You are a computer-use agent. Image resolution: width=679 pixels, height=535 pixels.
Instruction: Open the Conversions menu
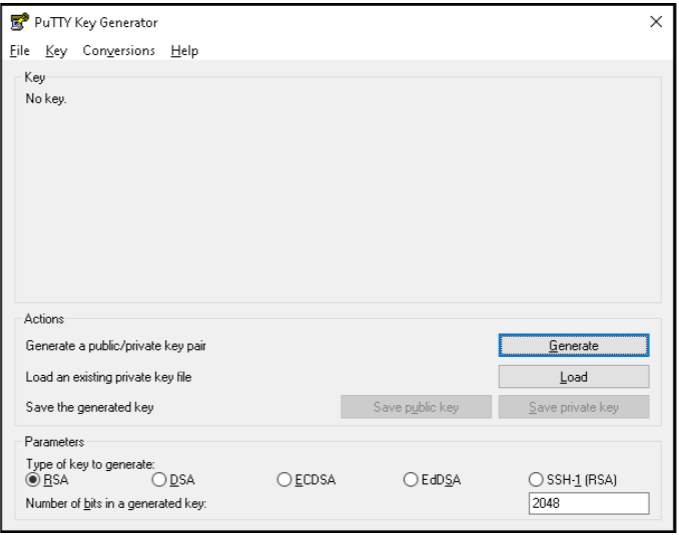point(119,51)
